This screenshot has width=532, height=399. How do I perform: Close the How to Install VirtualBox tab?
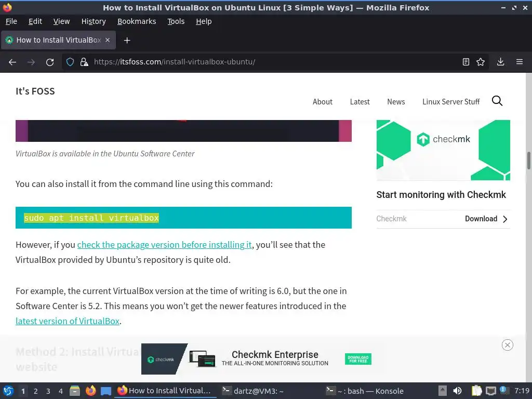pyautogui.click(x=108, y=40)
